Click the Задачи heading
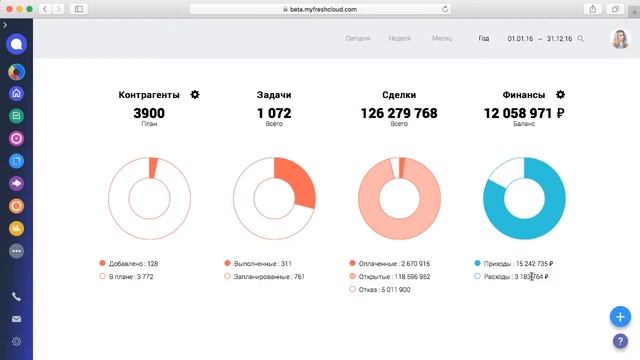Viewport: 640px width, 360px height. [x=274, y=95]
